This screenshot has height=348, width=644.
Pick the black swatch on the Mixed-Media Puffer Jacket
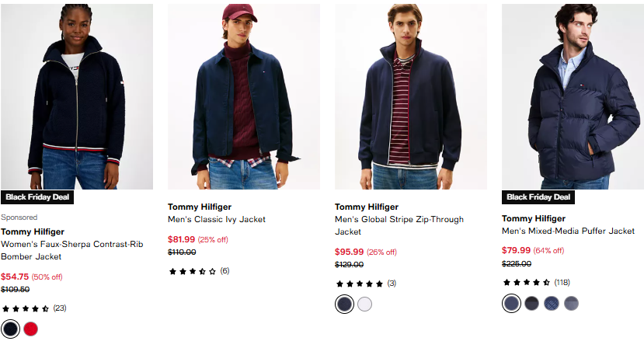(x=531, y=303)
